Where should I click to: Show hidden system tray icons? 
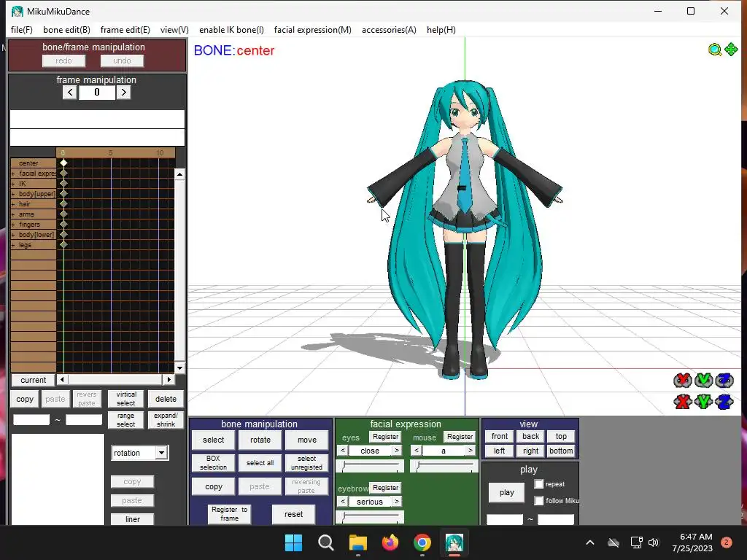point(589,542)
